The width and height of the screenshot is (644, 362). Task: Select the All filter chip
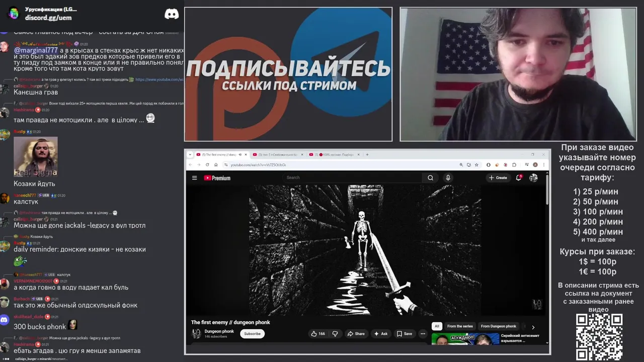pyautogui.click(x=437, y=326)
